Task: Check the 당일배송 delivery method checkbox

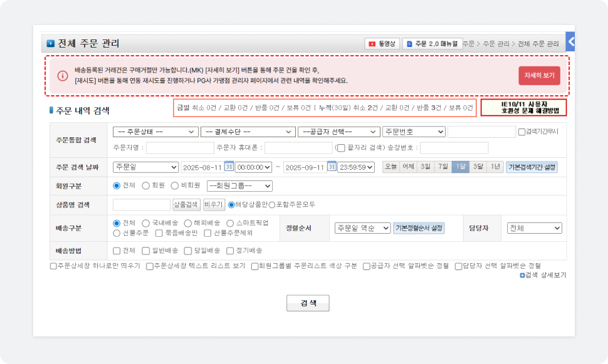Action: click(x=189, y=251)
